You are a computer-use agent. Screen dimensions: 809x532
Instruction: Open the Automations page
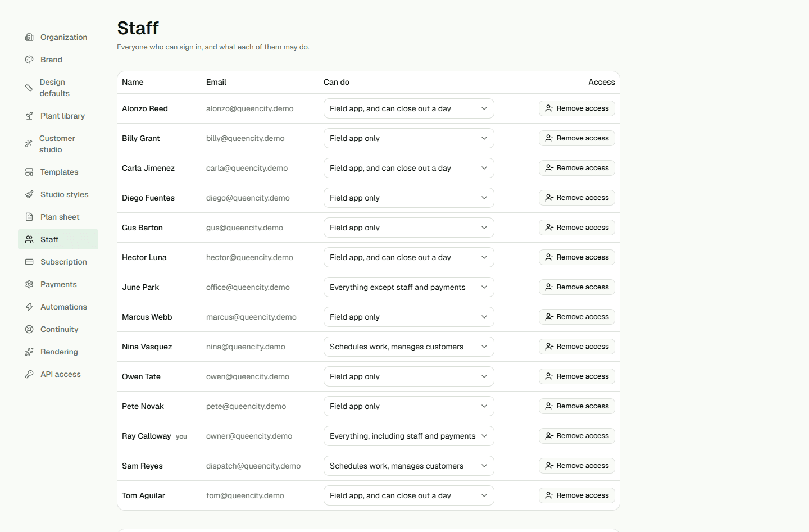[58, 307]
